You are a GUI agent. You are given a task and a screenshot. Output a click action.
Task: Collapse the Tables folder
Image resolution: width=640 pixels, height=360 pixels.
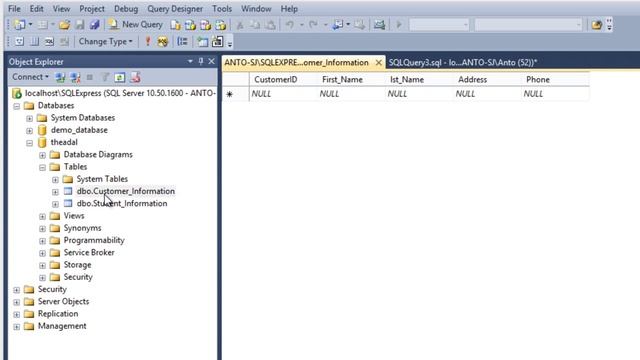tap(42, 167)
